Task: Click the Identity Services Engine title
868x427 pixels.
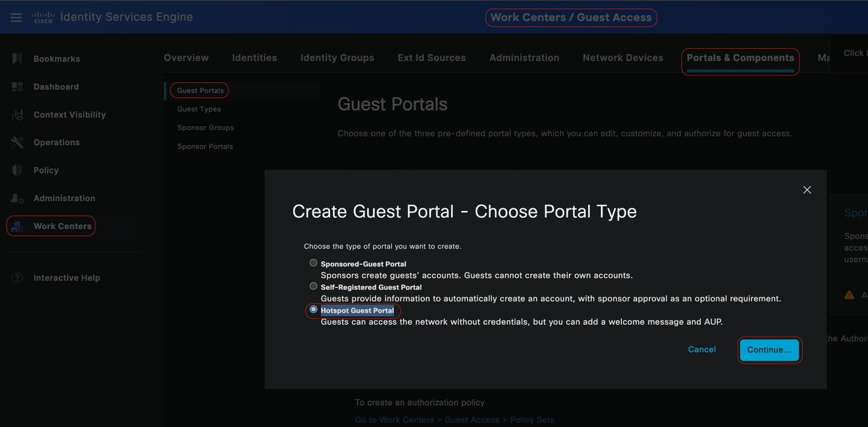Action: click(126, 17)
